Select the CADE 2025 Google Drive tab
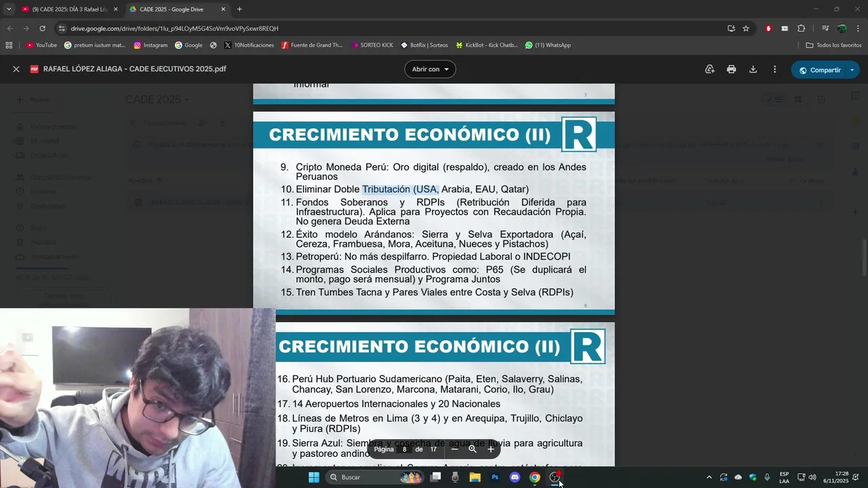The height and width of the screenshot is (488, 868). [x=176, y=9]
